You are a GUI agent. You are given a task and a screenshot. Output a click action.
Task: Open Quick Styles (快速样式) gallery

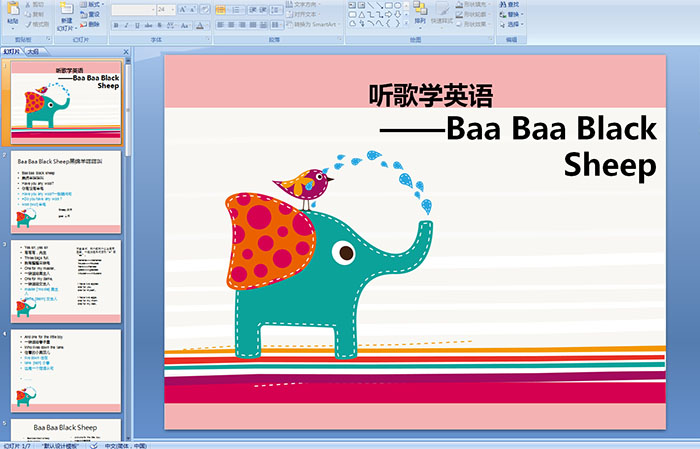tap(442, 15)
